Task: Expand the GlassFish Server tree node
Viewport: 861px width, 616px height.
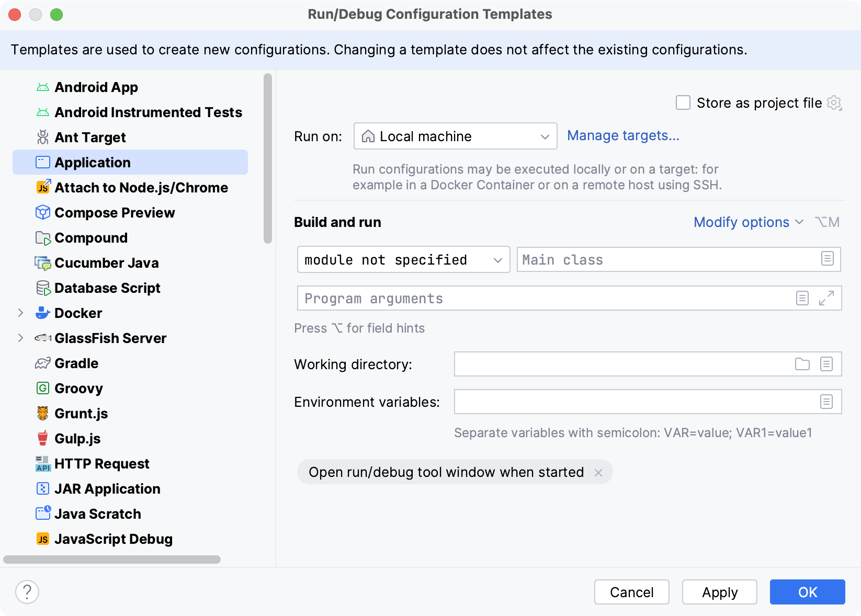Action: [20, 338]
